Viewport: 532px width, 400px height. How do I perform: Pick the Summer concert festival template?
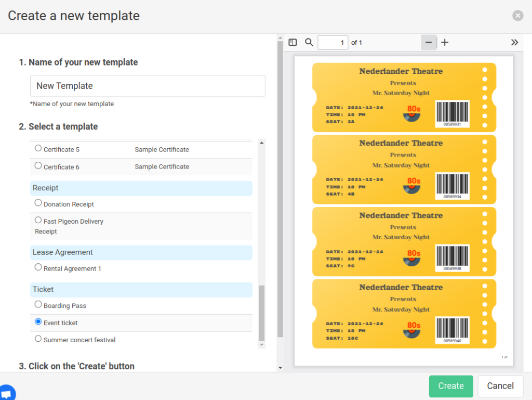click(x=38, y=339)
